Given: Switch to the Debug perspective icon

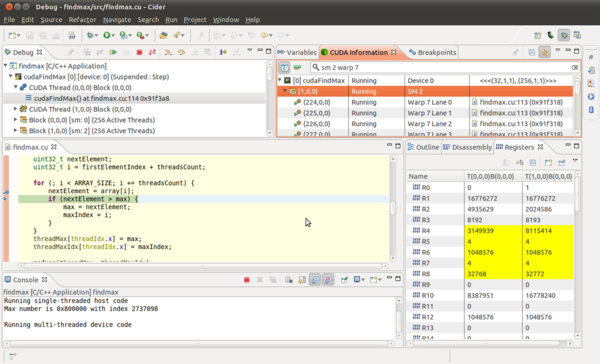Looking at the screenshot, I should pyautogui.click(x=564, y=35).
